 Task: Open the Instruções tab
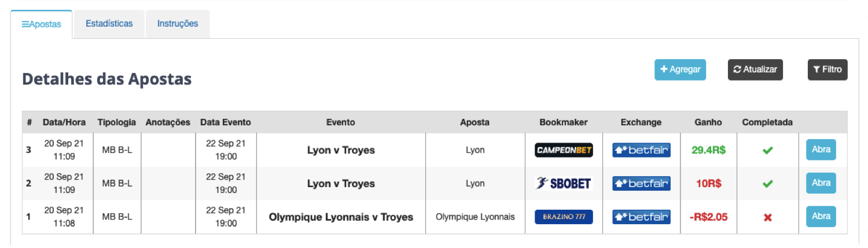coord(178,24)
